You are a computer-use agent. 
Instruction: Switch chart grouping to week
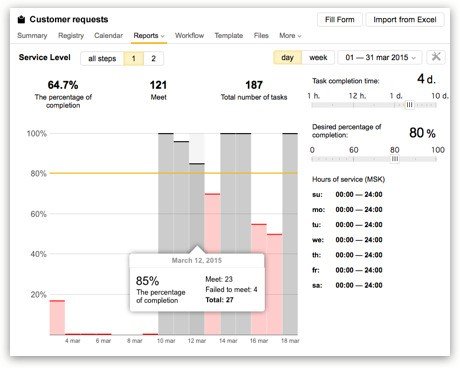coord(318,57)
